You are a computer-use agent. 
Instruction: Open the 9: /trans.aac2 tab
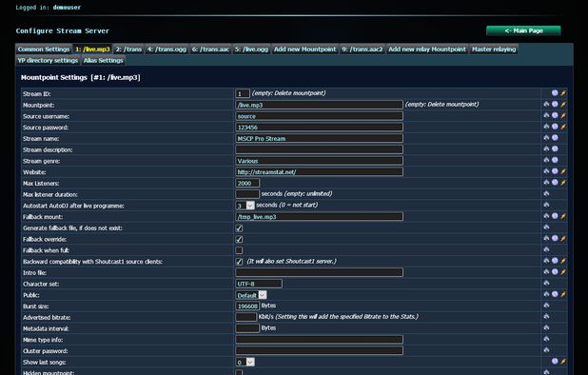tap(363, 49)
